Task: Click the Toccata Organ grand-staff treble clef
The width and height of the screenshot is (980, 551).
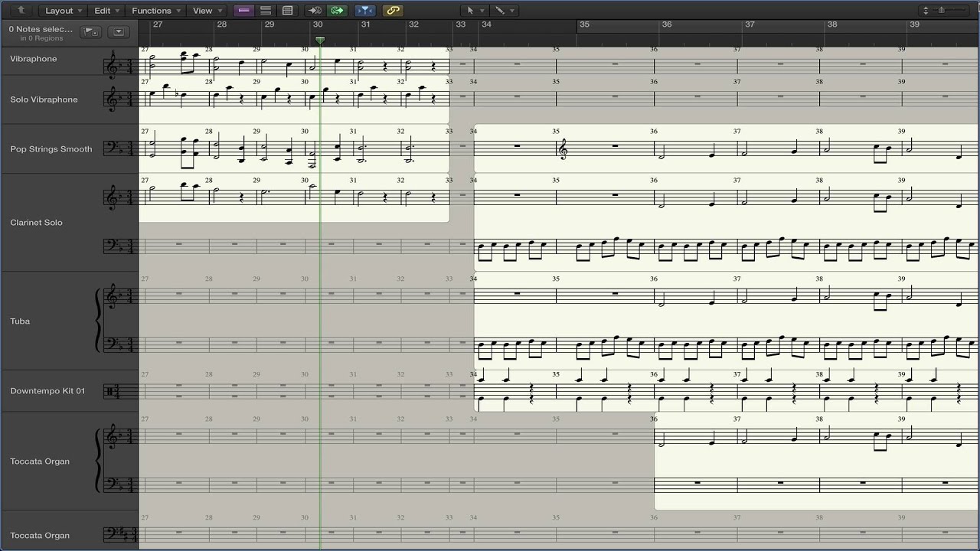Action: tap(112, 436)
